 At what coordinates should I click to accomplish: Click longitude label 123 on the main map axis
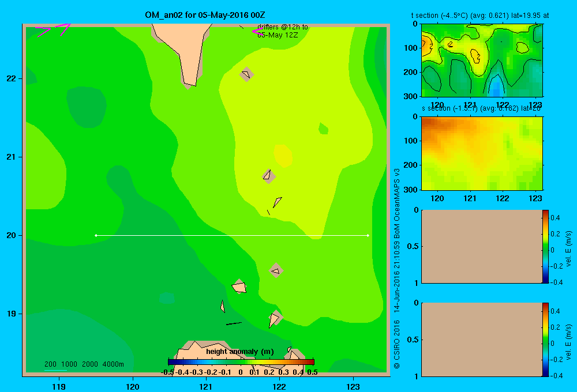(x=353, y=386)
